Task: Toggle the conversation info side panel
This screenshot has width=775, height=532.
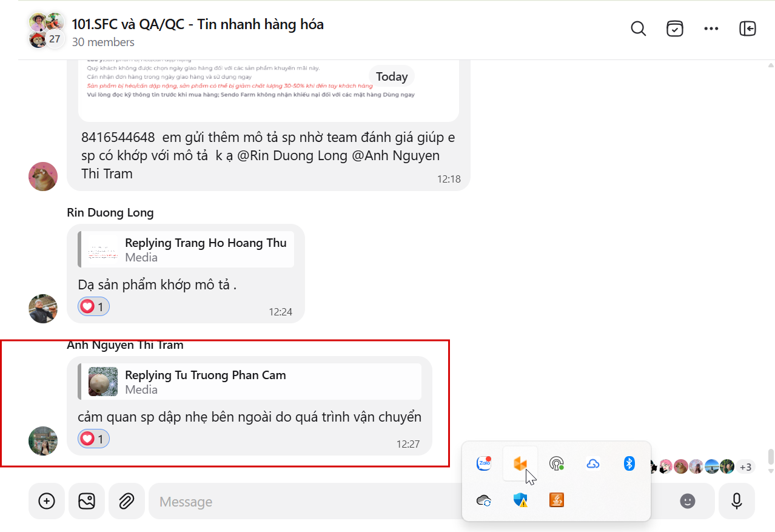Action: pyautogui.click(x=748, y=29)
